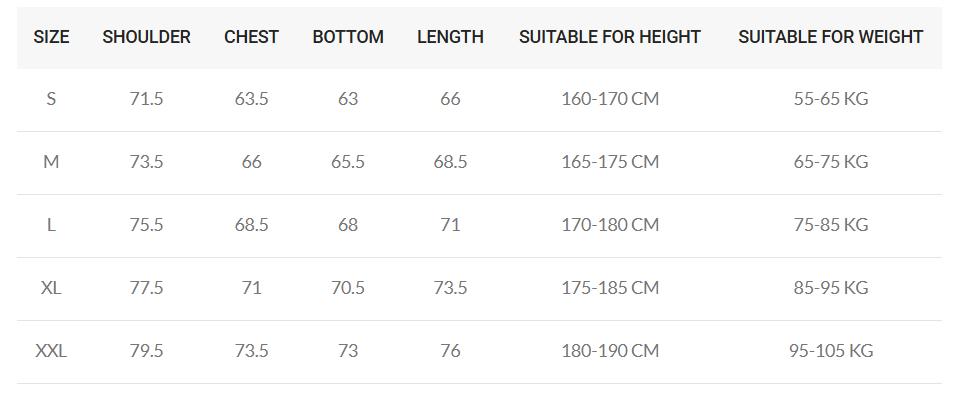Select the size M row label
The height and width of the screenshot is (403, 959).
(x=51, y=162)
